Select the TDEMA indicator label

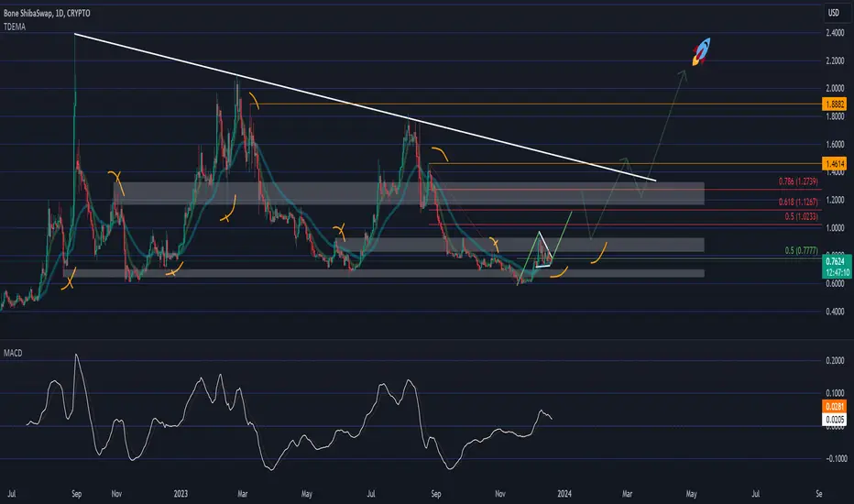[15, 27]
